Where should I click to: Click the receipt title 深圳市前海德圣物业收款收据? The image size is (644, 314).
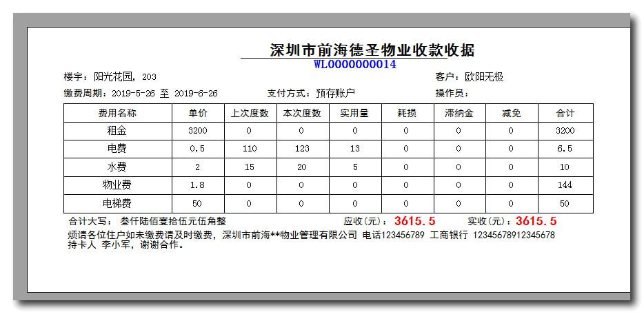pos(372,50)
